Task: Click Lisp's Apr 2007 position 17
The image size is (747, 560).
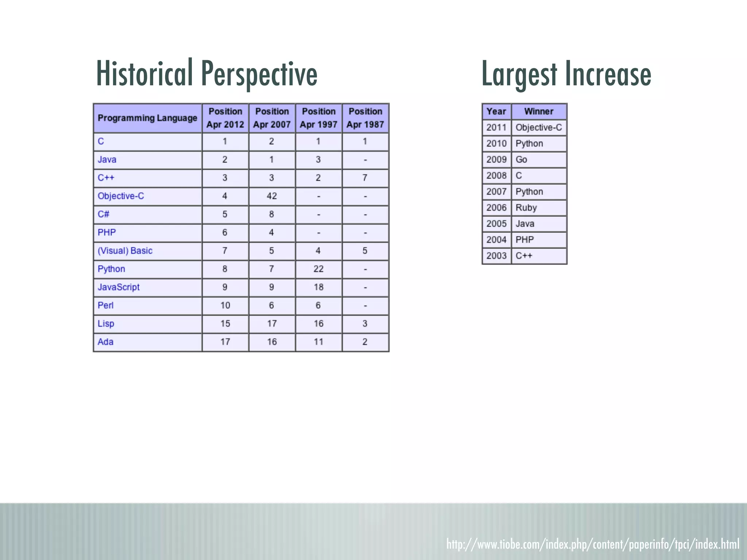Action: pyautogui.click(x=272, y=324)
